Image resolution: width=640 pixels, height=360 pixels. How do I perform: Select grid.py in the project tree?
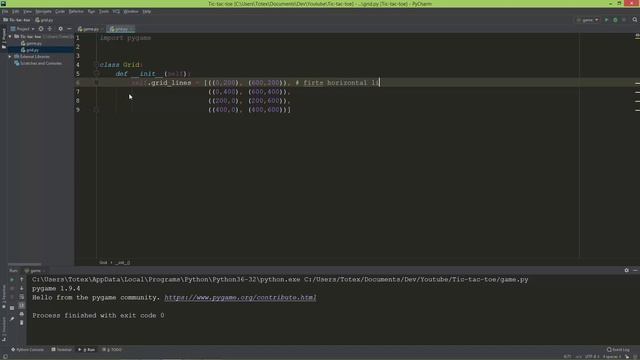(30, 50)
